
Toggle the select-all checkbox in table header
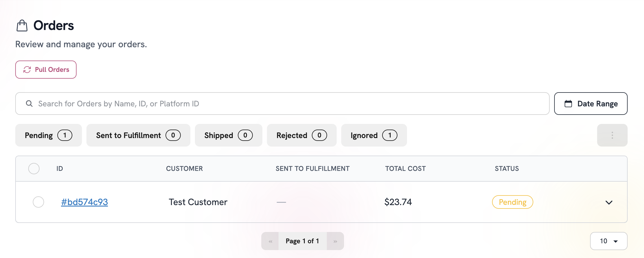(x=34, y=168)
